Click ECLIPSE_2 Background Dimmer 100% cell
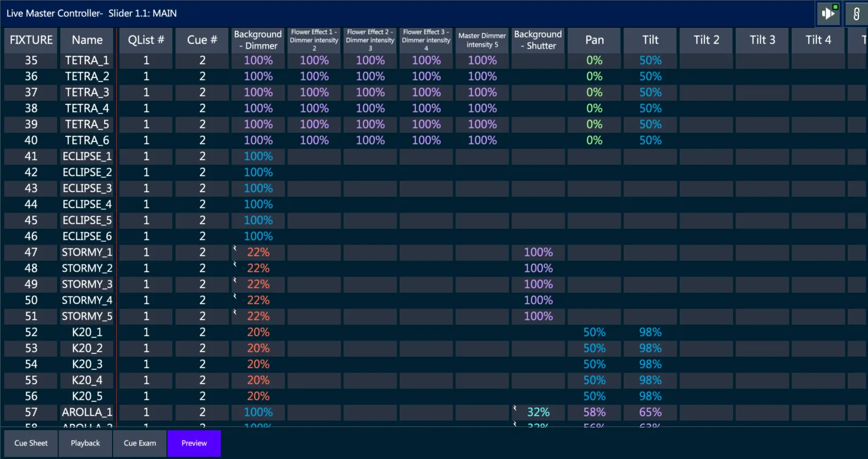Image resolution: width=868 pixels, height=459 pixels. [258, 172]
